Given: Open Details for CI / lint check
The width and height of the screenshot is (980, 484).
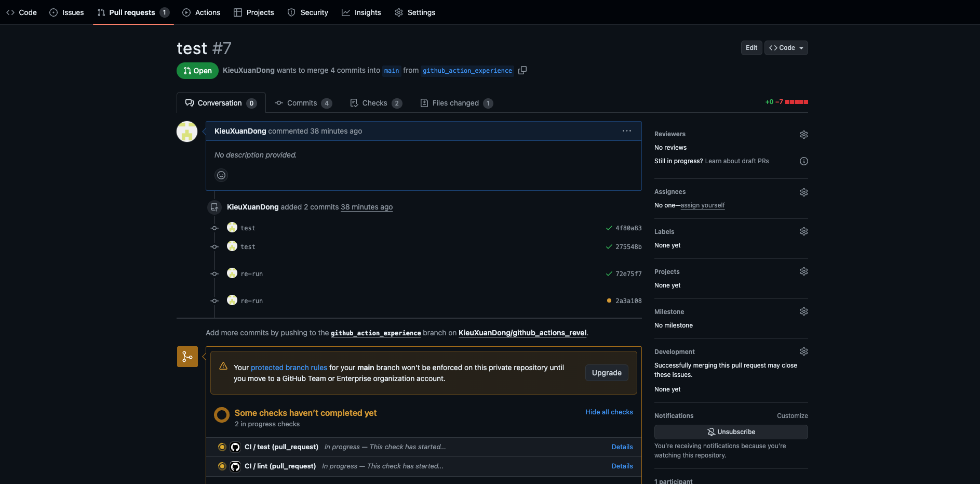Looking at the screenshot, I should (622, 466).
